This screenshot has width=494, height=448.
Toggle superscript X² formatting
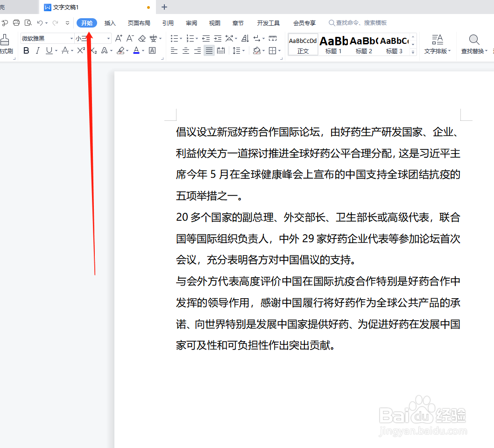click(81, 50)
